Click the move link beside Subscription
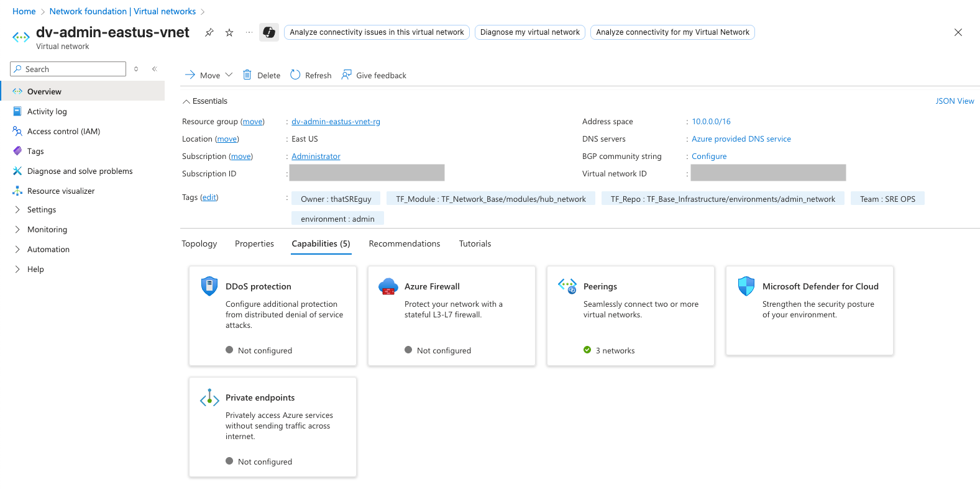 click(x=241, y=157)
